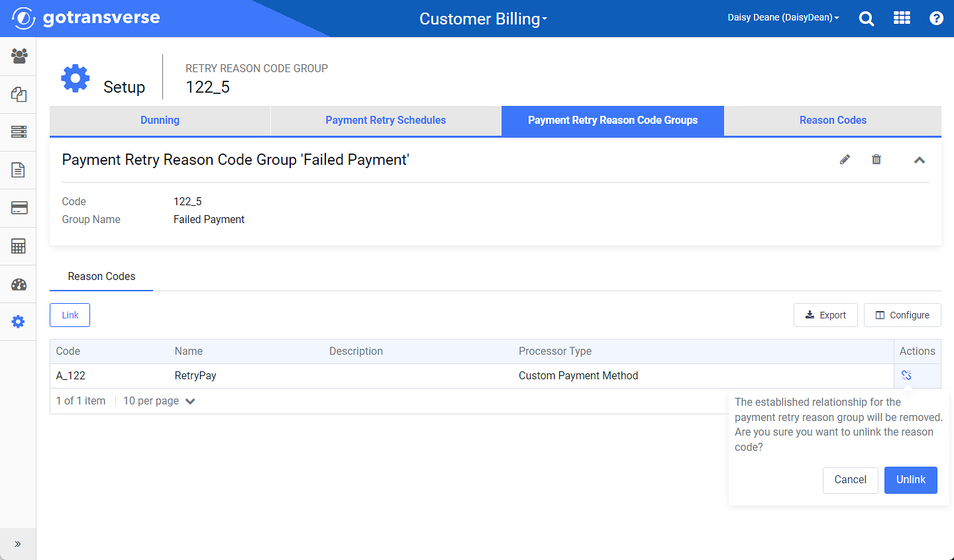Click the RetryPay name cell

195,376
